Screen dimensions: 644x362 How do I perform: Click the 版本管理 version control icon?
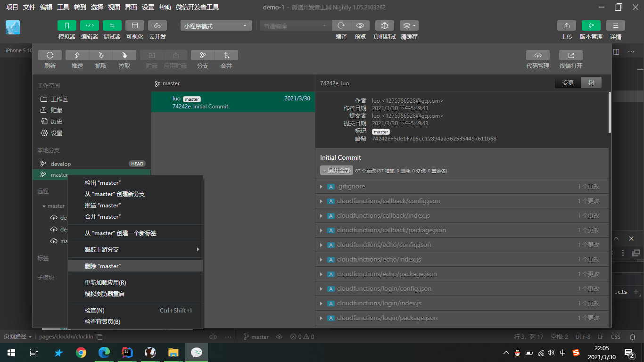coord(591,25)
